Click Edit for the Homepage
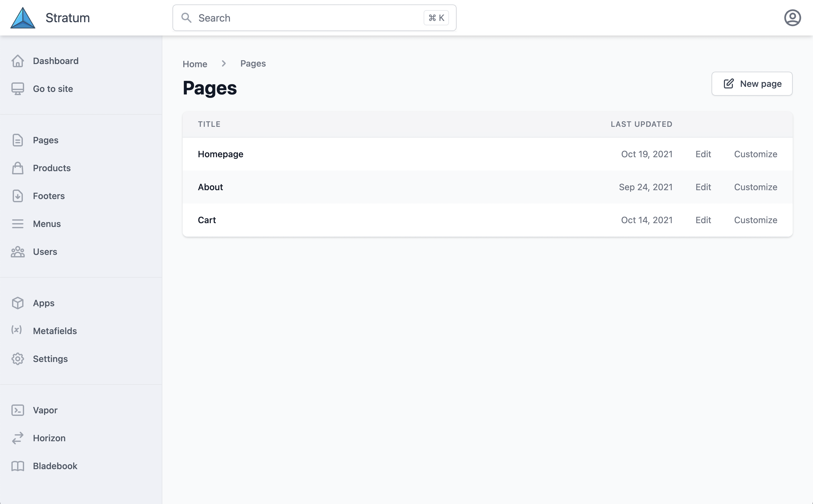Screen dimensions: 813x504 point(703,154)
